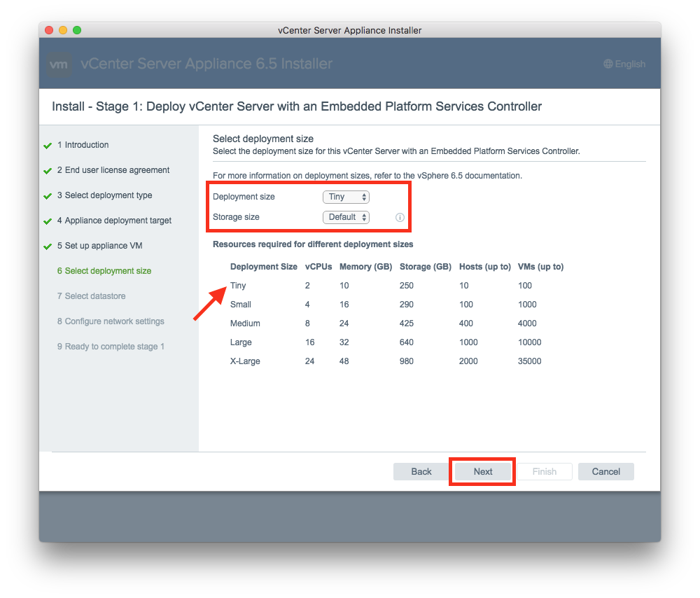Click the Large row label
The width and height of the screenshot is (700, 598).
tap(241, 342)
